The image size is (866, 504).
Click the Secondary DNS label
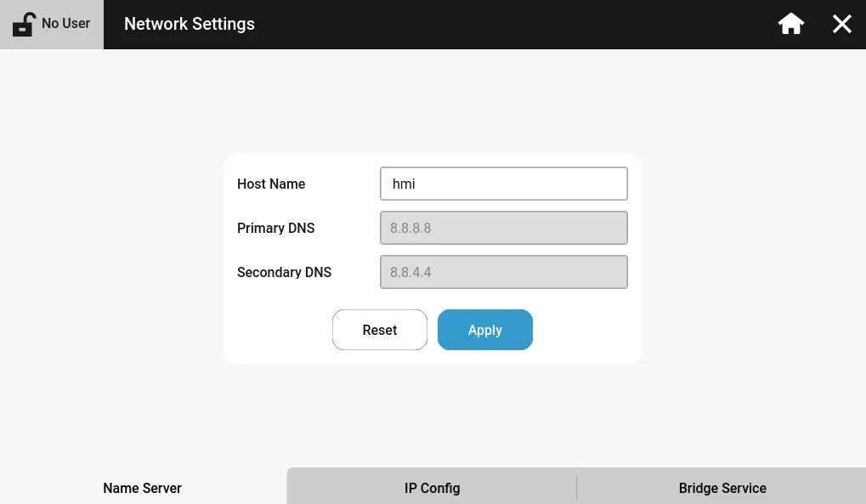(x=284, y=272)
